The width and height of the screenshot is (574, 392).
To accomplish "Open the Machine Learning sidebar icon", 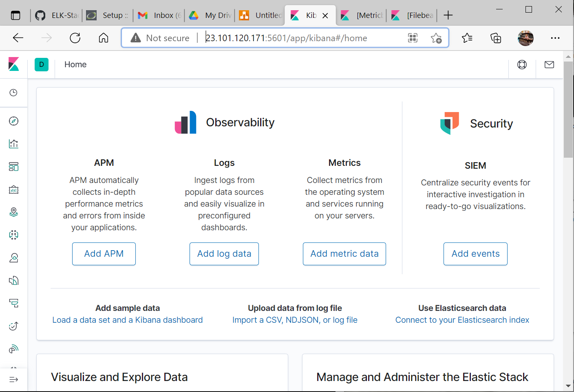I will pos(13,235).
